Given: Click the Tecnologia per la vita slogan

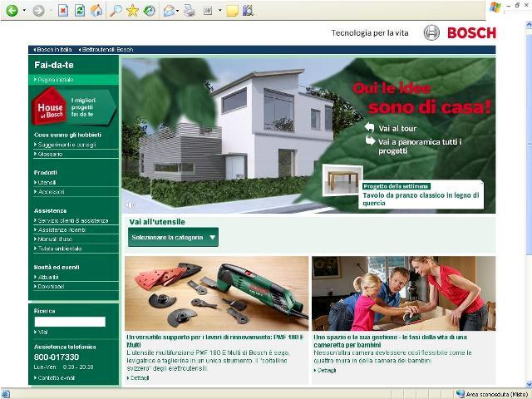Looking at the screenshot, I should click(x=370, y=33).
